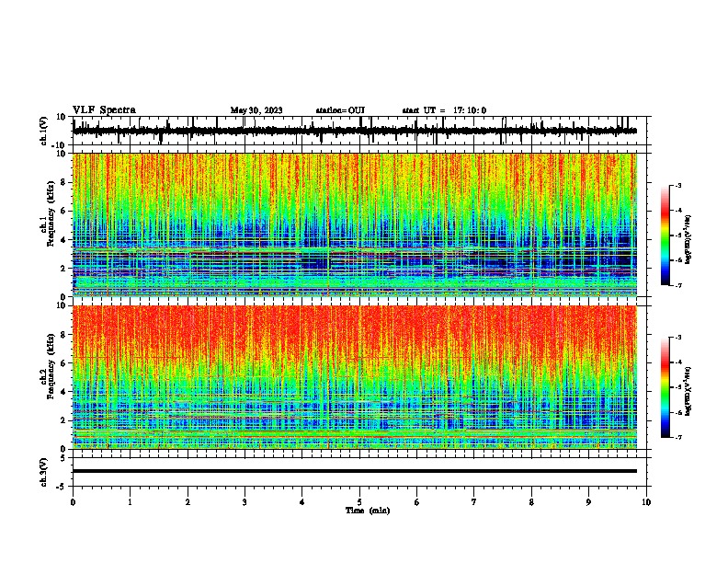
Task: Click the ch.3 flat black trace line
Action: click(x=355, y=471)
